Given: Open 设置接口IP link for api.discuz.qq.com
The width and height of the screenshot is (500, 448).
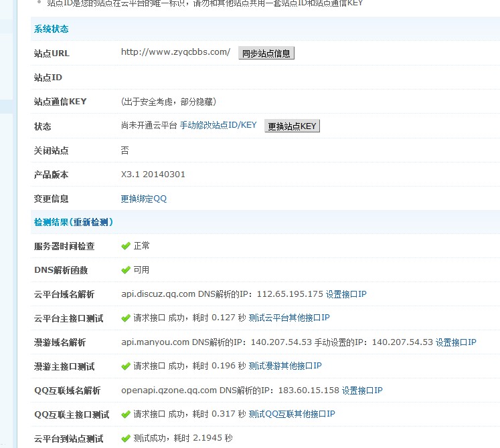Looking at the screenshot, I should click(346, 294).
